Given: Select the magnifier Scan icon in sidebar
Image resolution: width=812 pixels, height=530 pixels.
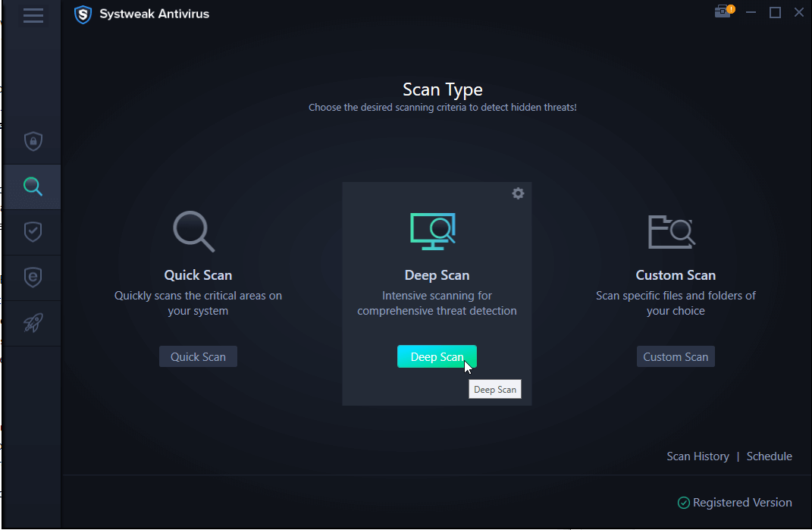Looking at the screenshot, I should coord(33,187).
